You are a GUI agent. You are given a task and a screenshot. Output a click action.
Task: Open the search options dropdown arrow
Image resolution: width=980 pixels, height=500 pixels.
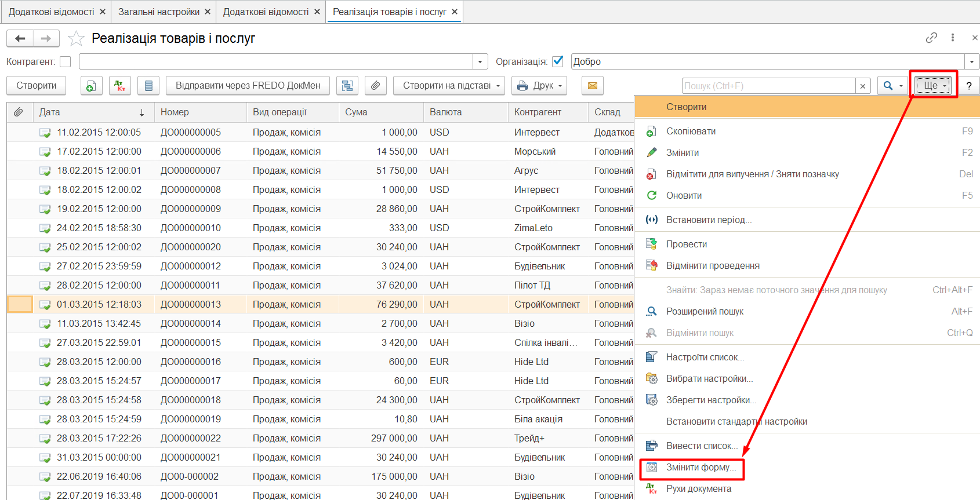click(901, 86)
